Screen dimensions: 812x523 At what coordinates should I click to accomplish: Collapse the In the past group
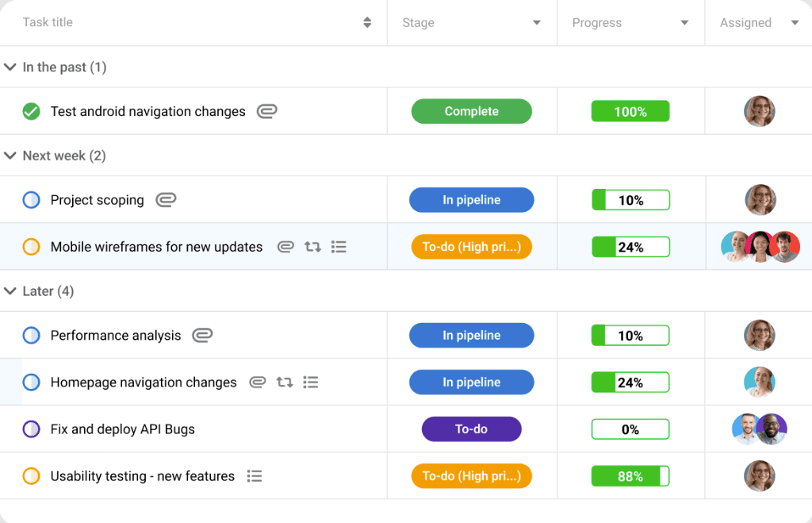click(10, 67)
